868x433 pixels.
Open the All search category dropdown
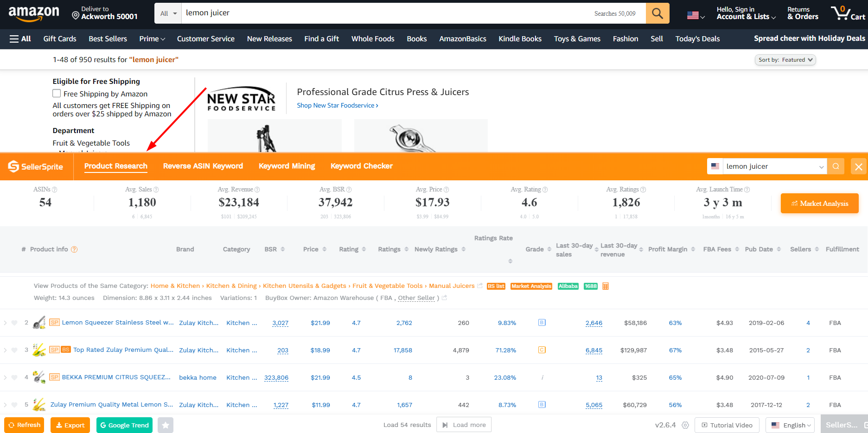168,13
